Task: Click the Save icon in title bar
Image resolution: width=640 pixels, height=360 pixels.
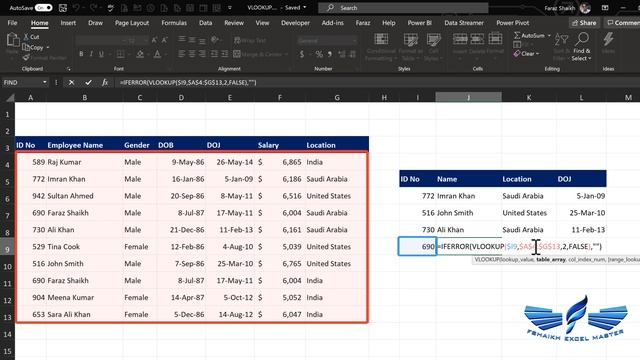Action: [63, 8]
